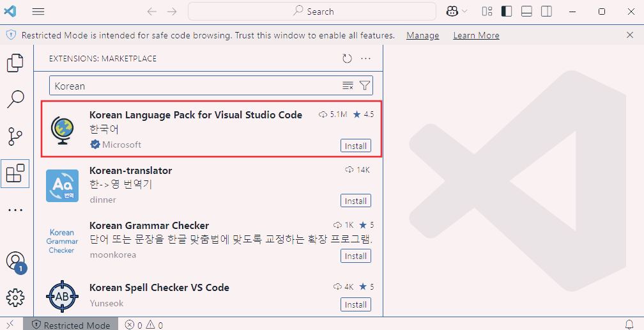Expand the Copilot dropdown arrow
644x330 pixels.
[465, 12]
